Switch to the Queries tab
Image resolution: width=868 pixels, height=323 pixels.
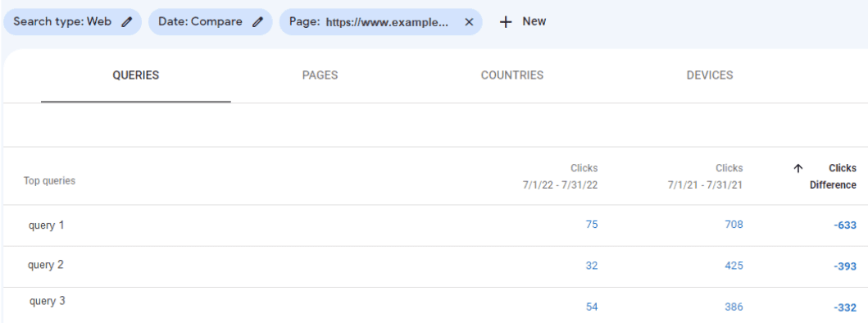point(135,75)
